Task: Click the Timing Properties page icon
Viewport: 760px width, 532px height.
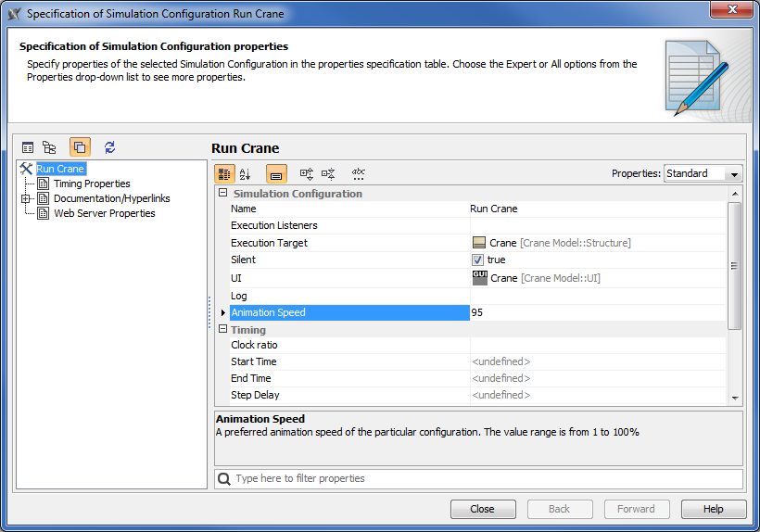Action: (44, 184)
